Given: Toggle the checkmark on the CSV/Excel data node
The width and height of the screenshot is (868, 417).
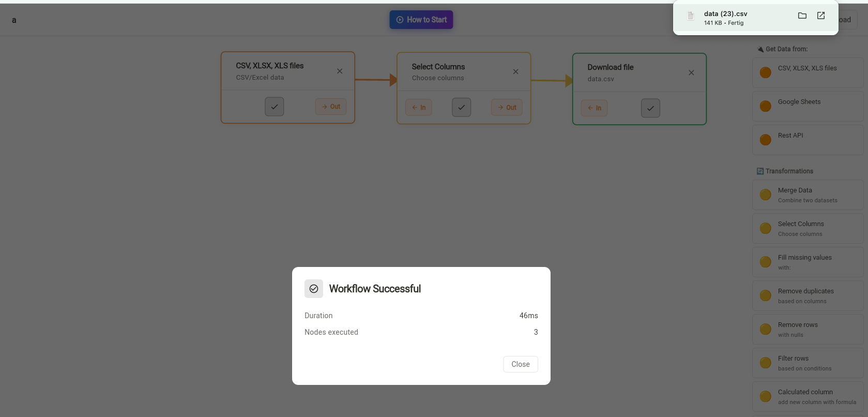Looking at the screenshot, I should point(274,106).
